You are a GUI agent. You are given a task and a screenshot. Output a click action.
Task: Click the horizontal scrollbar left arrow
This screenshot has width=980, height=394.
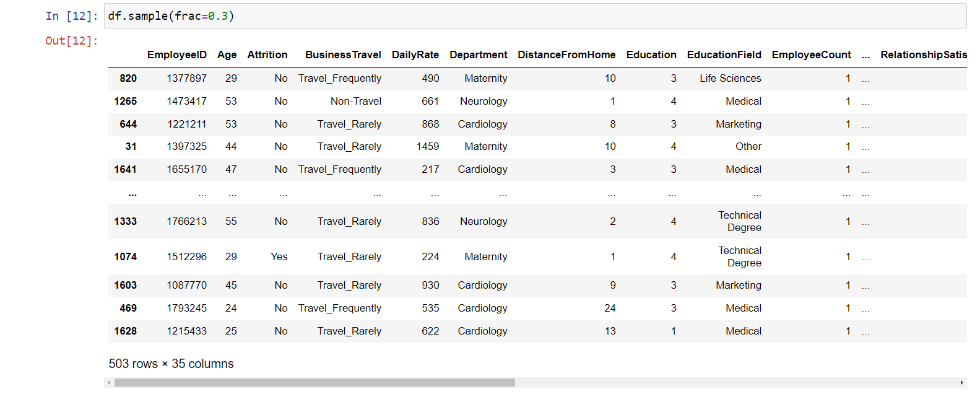[110, 383]
